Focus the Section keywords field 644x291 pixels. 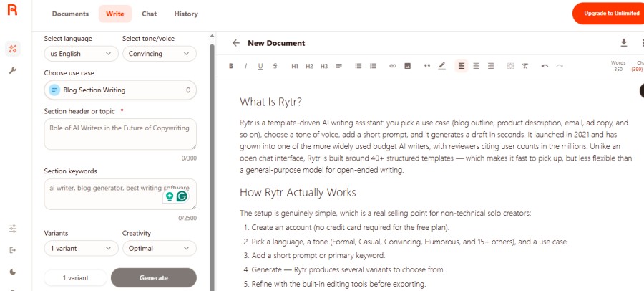tap(120, 194)
